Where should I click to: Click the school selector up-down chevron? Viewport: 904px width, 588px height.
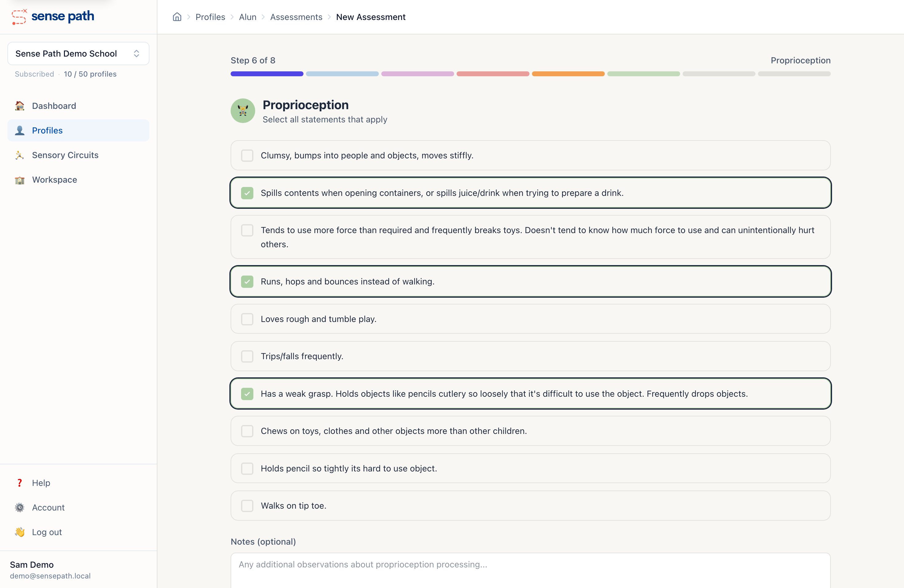pos(136,54)
